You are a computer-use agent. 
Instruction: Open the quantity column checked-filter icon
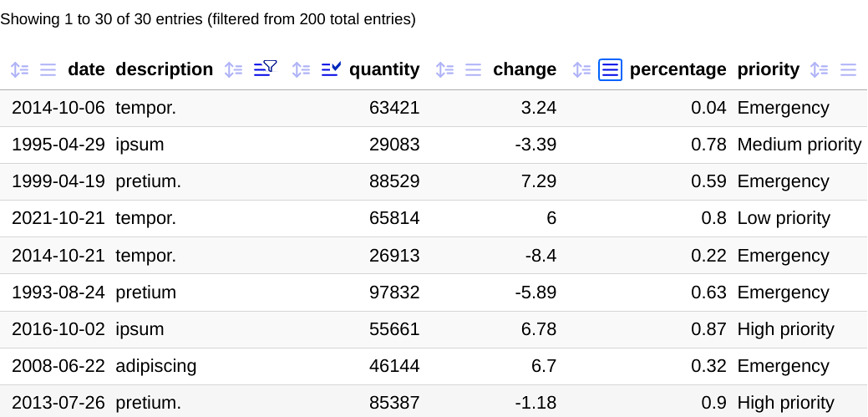(332, 69)
